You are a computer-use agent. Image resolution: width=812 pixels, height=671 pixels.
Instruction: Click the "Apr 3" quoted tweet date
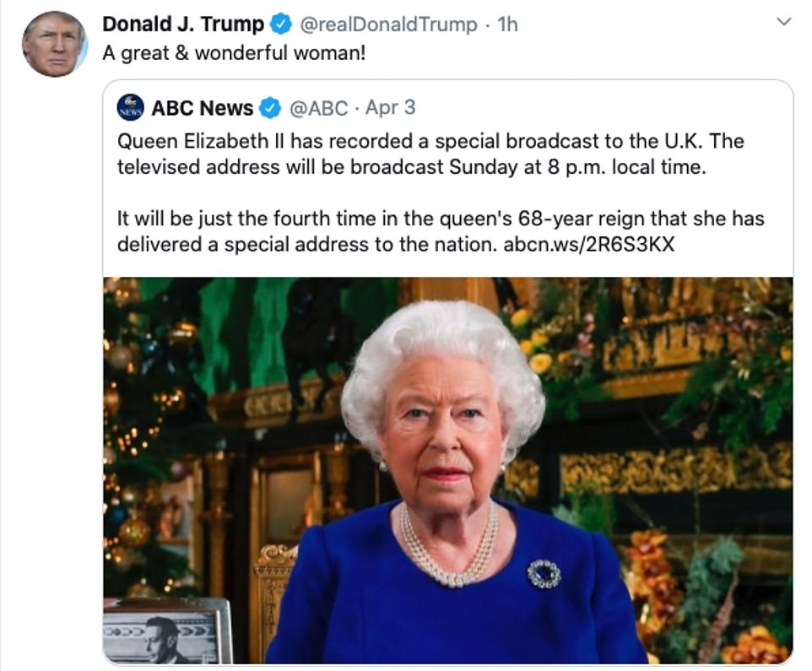[x=390, y=108]
